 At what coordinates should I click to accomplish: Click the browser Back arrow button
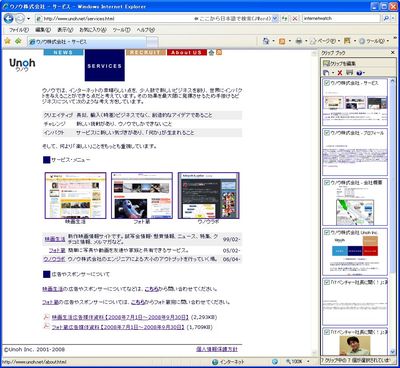point(9,18)
